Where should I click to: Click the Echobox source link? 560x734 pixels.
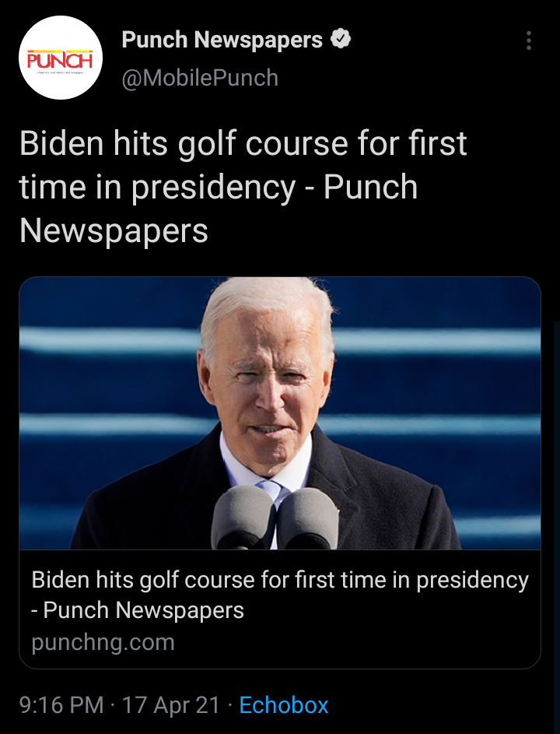pos(284,704)
